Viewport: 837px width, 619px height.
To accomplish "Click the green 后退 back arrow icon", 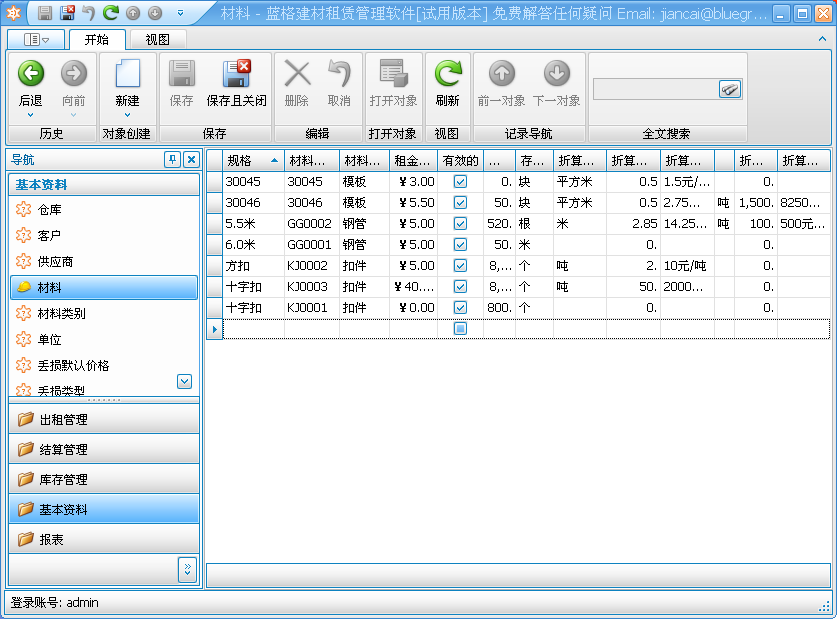I will tap(31, 74).
